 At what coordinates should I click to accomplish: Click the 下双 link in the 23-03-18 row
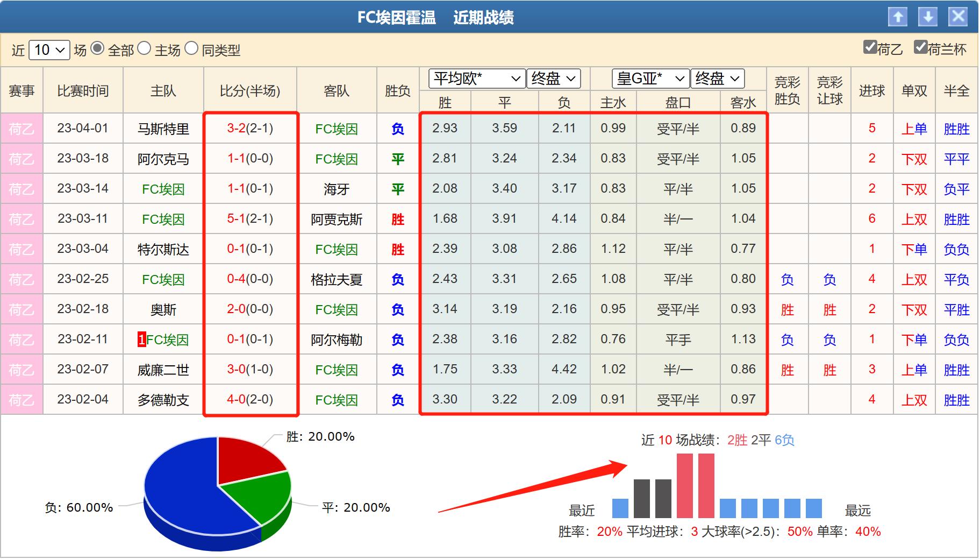(914, 159)
